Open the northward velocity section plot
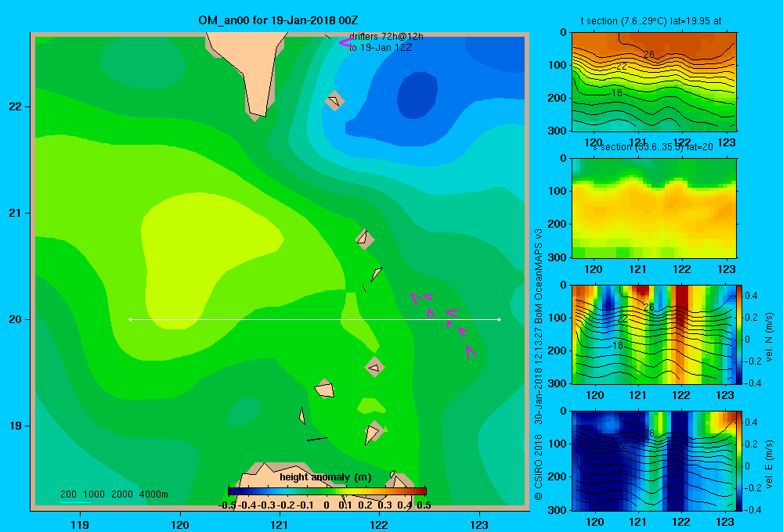 (x=654, y=334)
